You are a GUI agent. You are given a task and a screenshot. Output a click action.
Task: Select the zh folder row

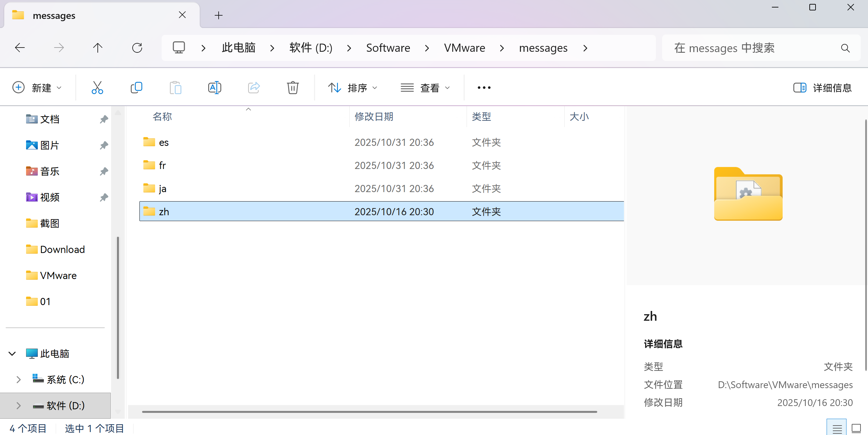pyautogui.click(x=382, y=211)
